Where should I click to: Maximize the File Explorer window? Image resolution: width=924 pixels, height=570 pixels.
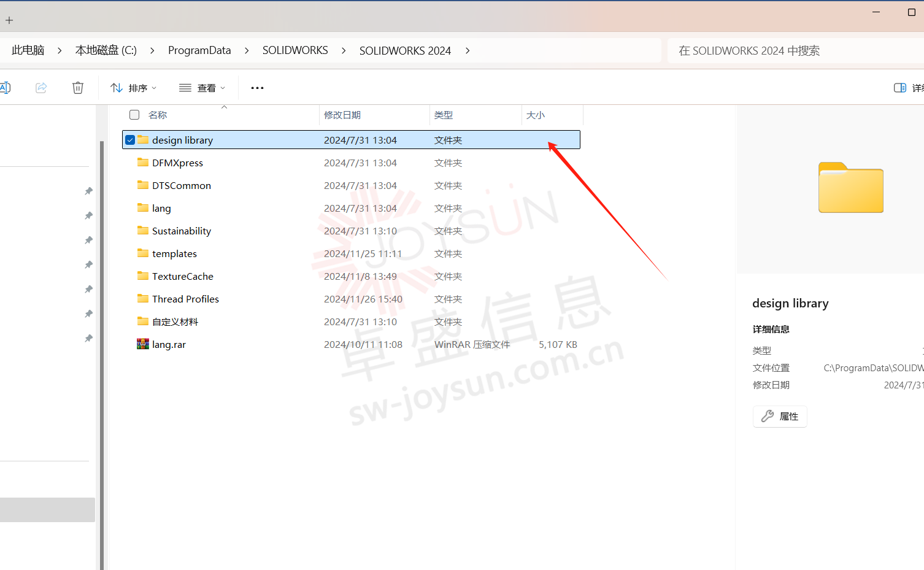pyautogui.click(x=911, y=12)
